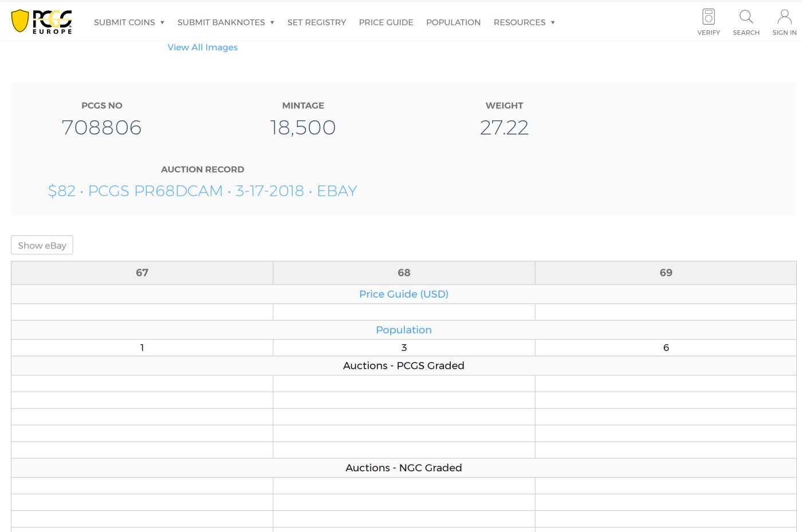
Task: Expand the Submit Coins dropdown
Action: click(129, 22)
